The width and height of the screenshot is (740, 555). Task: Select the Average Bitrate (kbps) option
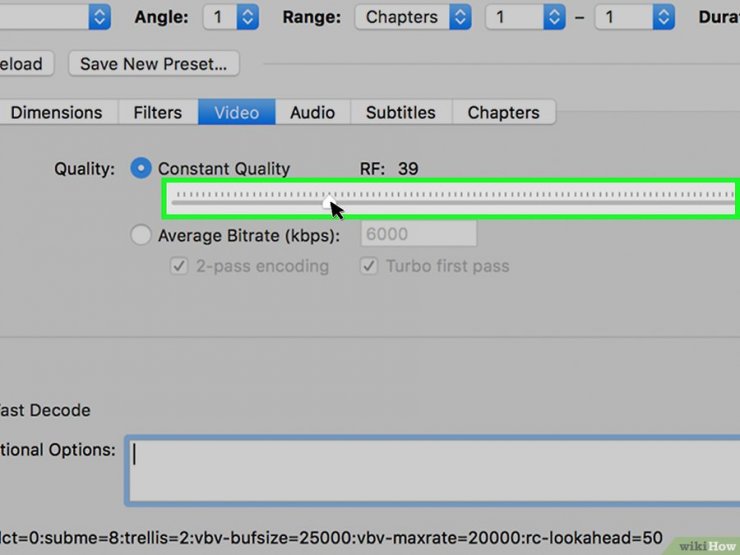click(x=142, y=236)
